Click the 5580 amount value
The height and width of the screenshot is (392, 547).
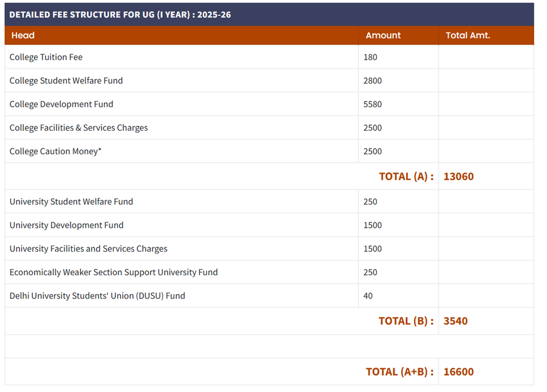373,104
